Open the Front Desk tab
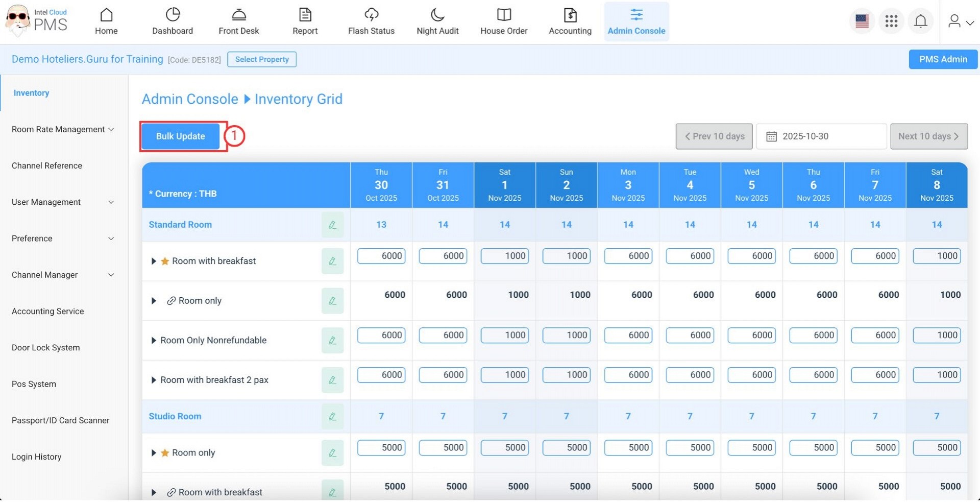Screen dimensions: 980x502 coord(238,21)
